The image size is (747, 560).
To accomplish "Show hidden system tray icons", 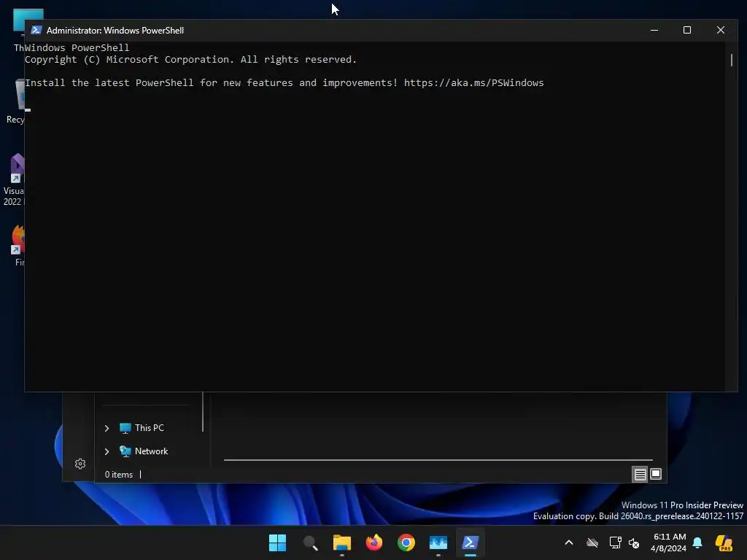I will point(569,542).
